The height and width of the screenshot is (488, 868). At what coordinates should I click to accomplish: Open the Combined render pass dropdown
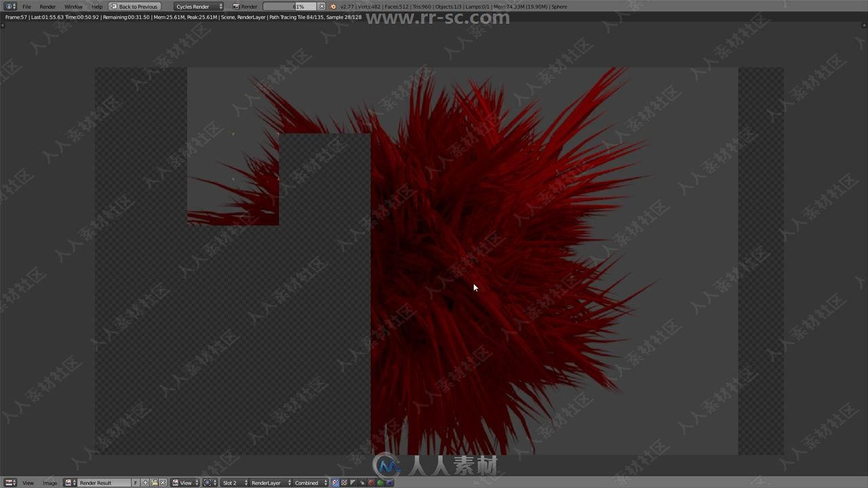[311, 483]
